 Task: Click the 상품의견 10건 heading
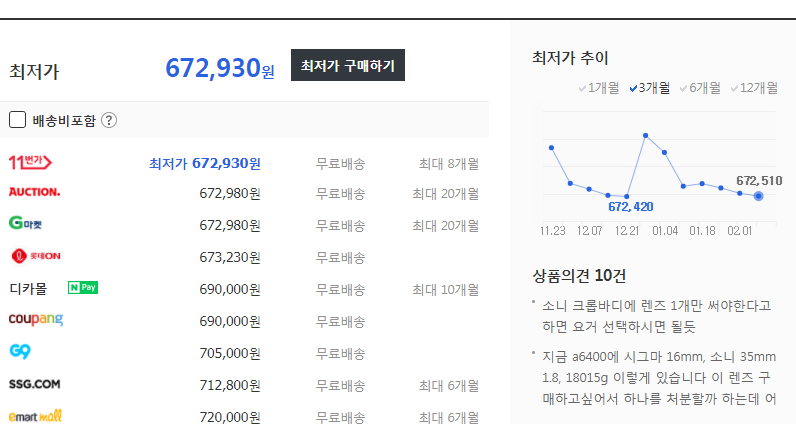tap(579, 276)
